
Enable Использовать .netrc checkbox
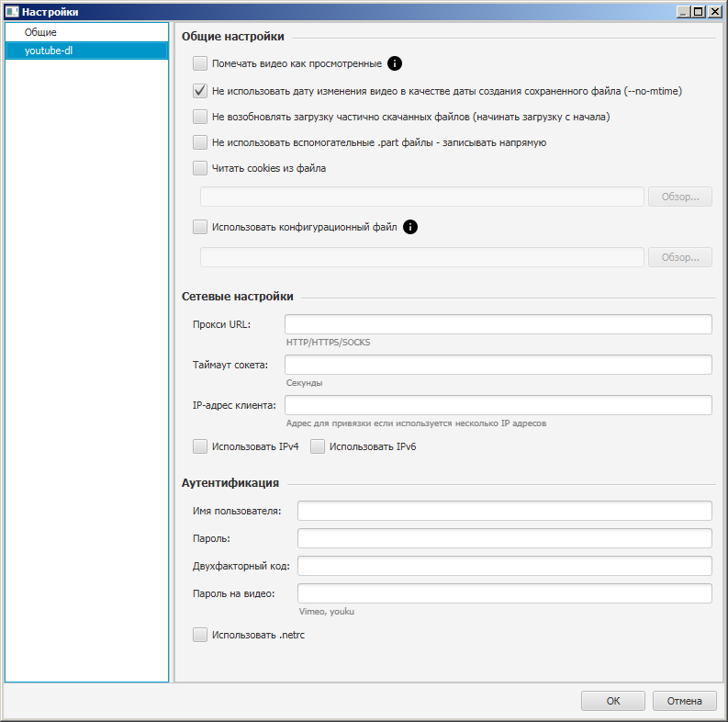[200, 635]
